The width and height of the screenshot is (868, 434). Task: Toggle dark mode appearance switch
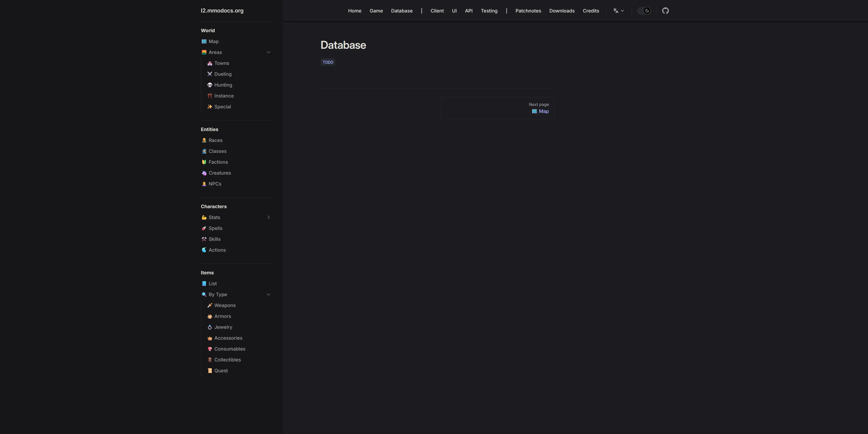(644, 11)
